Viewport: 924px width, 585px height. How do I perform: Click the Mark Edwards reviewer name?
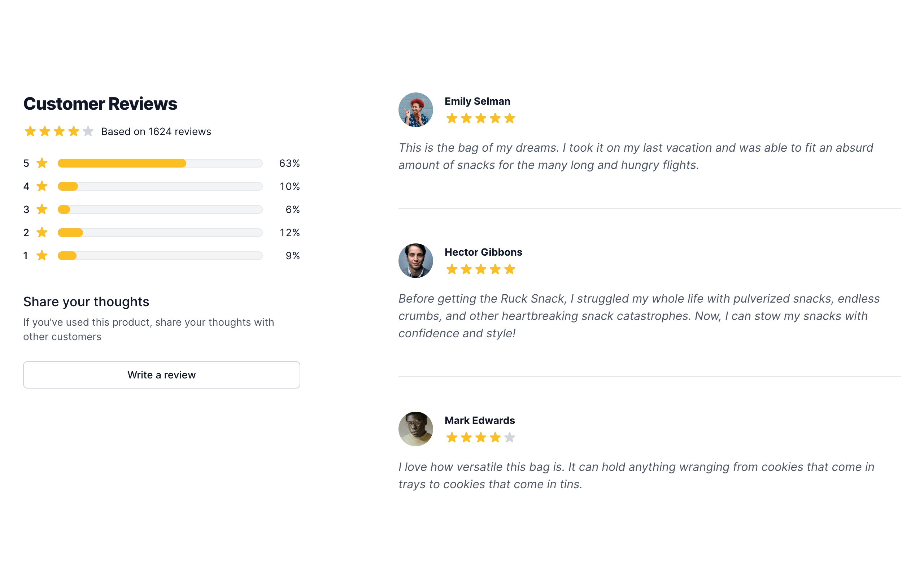pos(480,420)
